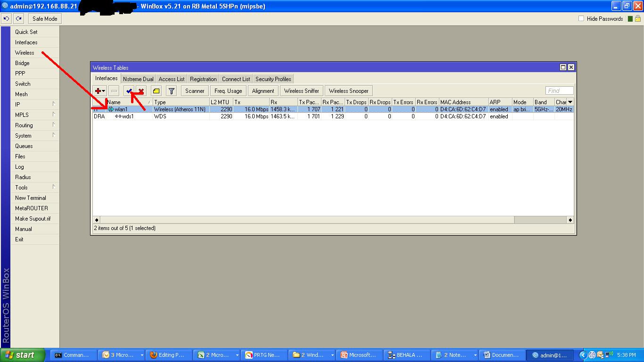
Task: Open Documen... taskbar item
Action: click(501, 355)
